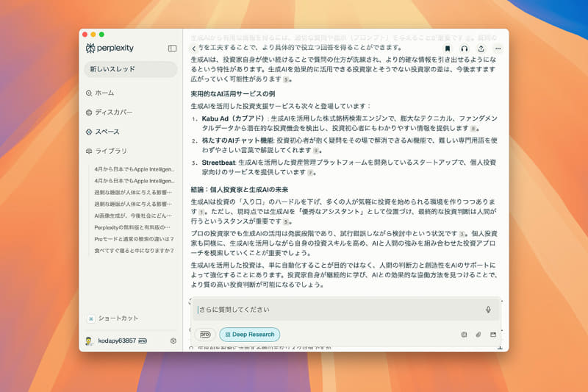
Task: Click the pro badge beside kodapy63857
Action: 143,341
